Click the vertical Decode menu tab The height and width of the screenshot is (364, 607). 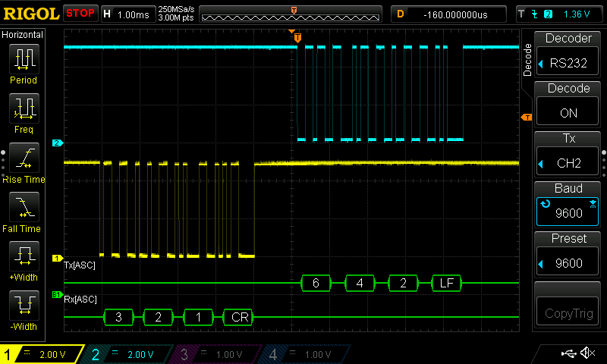[527, 60]
